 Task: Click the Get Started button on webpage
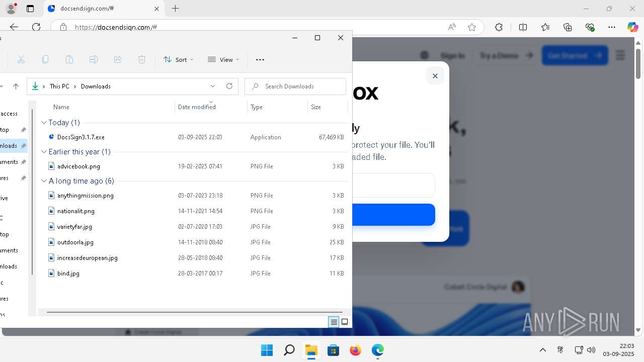click(575, 55)
